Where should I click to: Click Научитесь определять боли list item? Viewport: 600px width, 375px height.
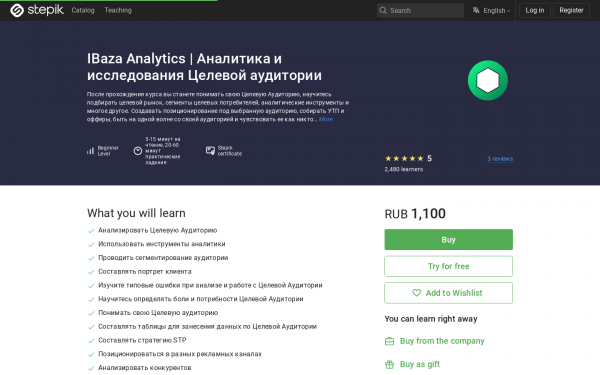coord(201,299)
